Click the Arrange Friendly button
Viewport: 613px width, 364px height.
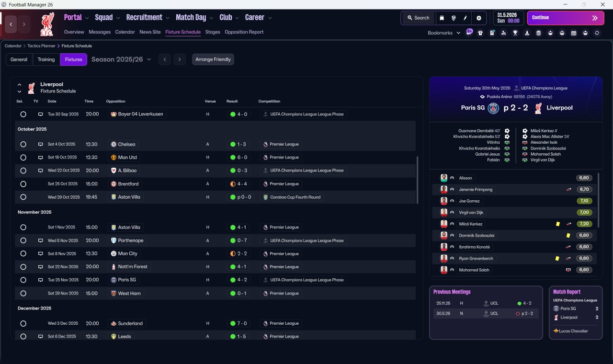pyautogui.click(x=213, y=59)
